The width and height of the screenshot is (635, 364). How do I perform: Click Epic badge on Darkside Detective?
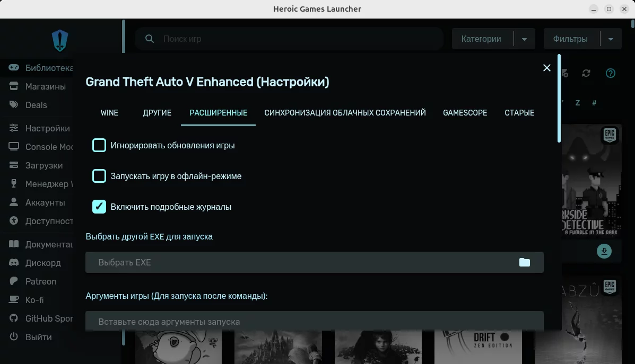click(x=610, y=135)
